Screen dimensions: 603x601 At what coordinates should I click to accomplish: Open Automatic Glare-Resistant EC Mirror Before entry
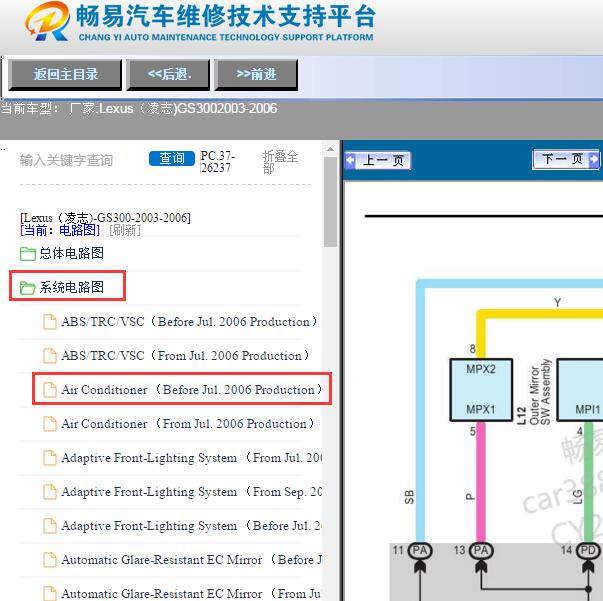pyautogui.click(x=192, y=559)
